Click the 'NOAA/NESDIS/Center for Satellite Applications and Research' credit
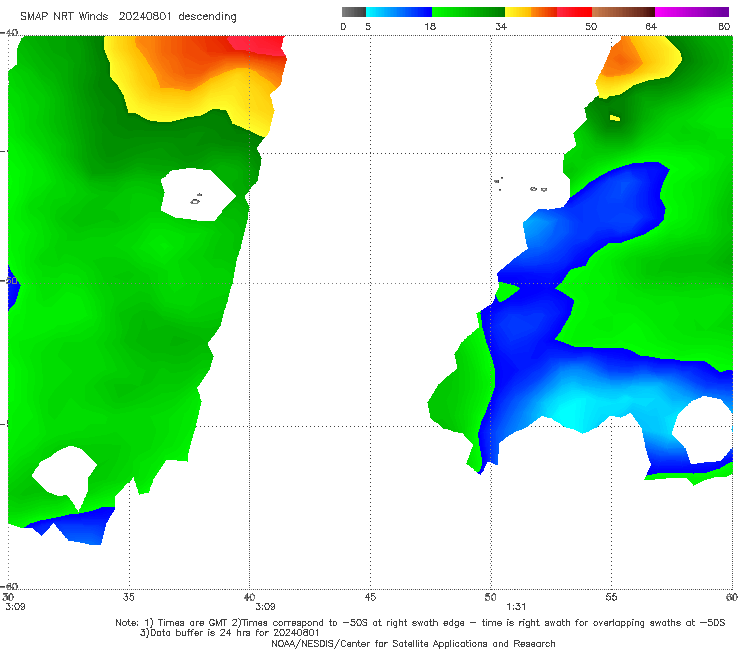Viewport: 740px width, 650px height. pos(413,643)
